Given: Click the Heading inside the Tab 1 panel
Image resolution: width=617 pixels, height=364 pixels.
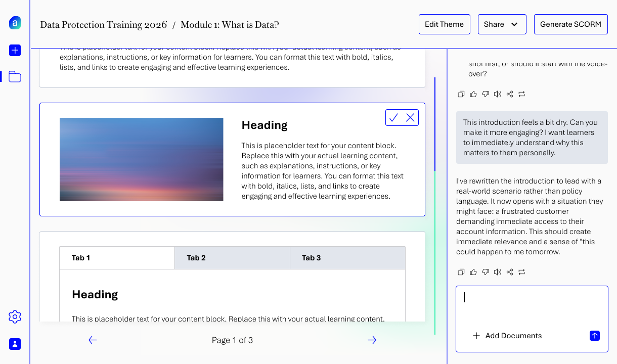Looking at the screenshot, I should point(95,294).
